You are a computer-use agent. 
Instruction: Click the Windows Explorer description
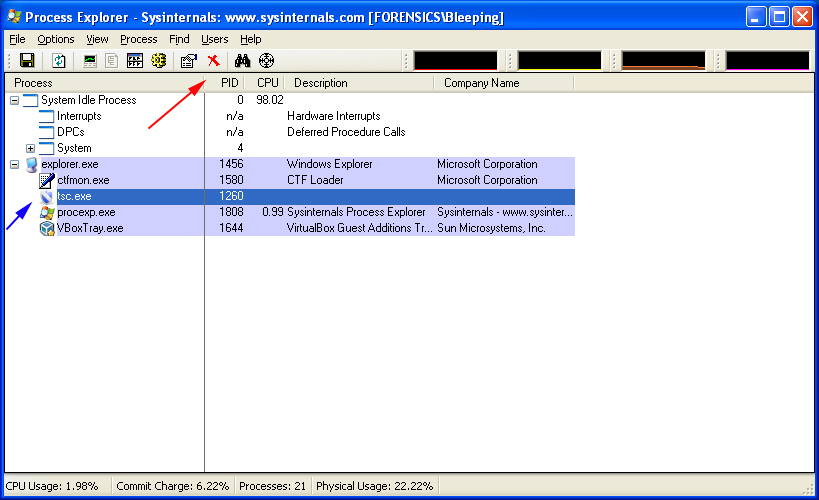[x=330, y=165]
